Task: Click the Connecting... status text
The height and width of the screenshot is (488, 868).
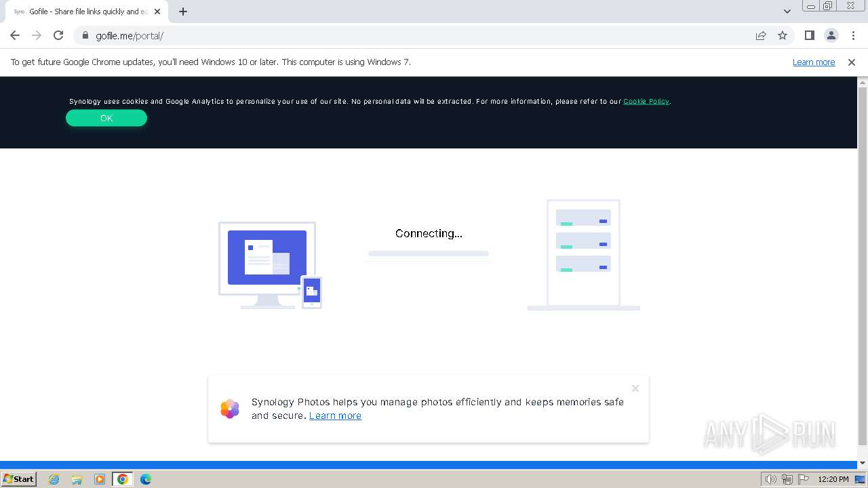Action: tap(429, 233)
